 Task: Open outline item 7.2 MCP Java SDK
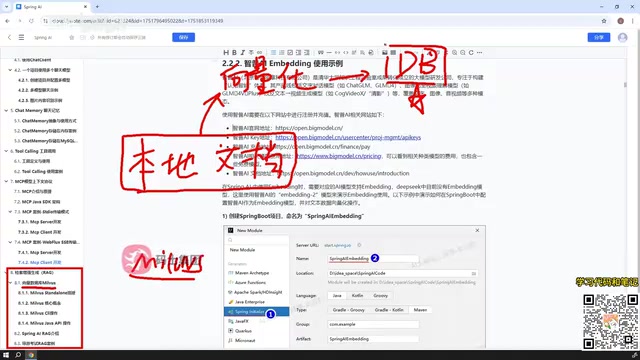(37, 202)
